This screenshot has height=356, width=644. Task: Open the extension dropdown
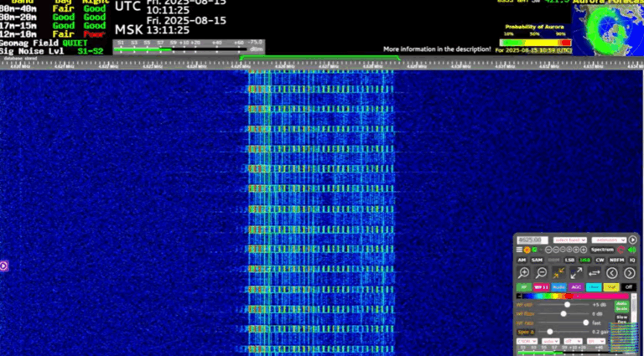coord(609,240)
